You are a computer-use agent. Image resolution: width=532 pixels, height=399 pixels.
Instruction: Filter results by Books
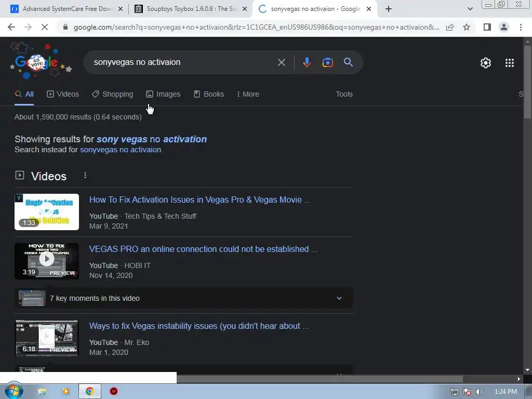(x=209, y=95)
